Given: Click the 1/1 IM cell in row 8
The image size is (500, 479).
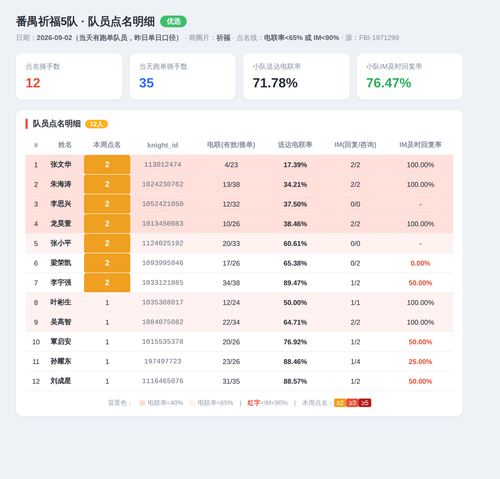Looking at the screenshot, I should click(x=355, y=302).
